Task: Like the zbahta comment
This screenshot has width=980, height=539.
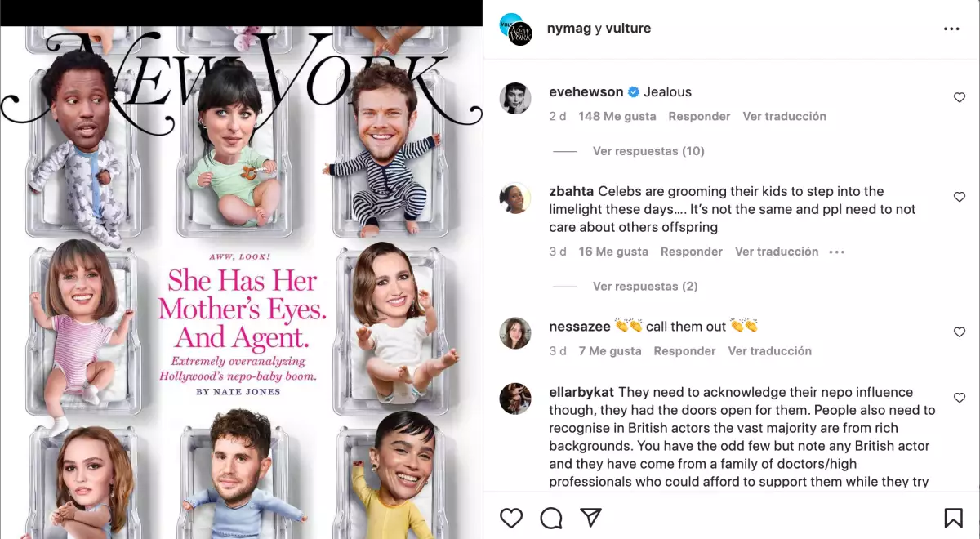Action: (x=960, y=198)
